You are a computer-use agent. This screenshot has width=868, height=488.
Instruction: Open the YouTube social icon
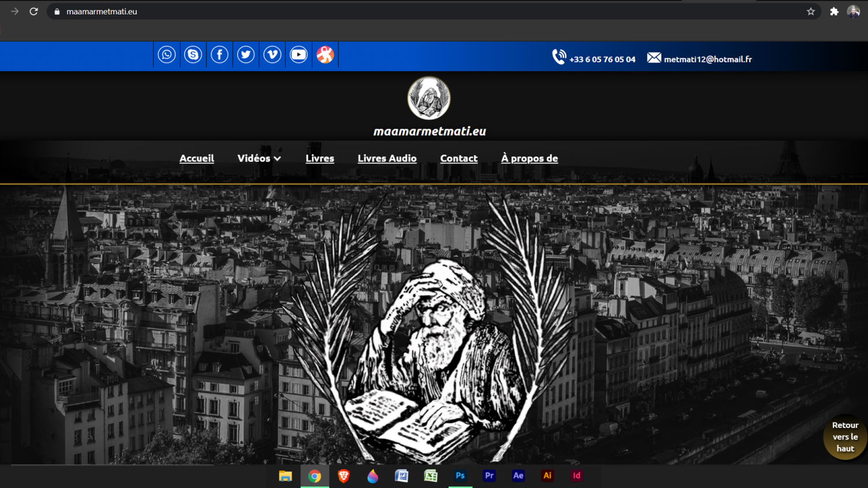pyautogui.click(x=299, y=55)
